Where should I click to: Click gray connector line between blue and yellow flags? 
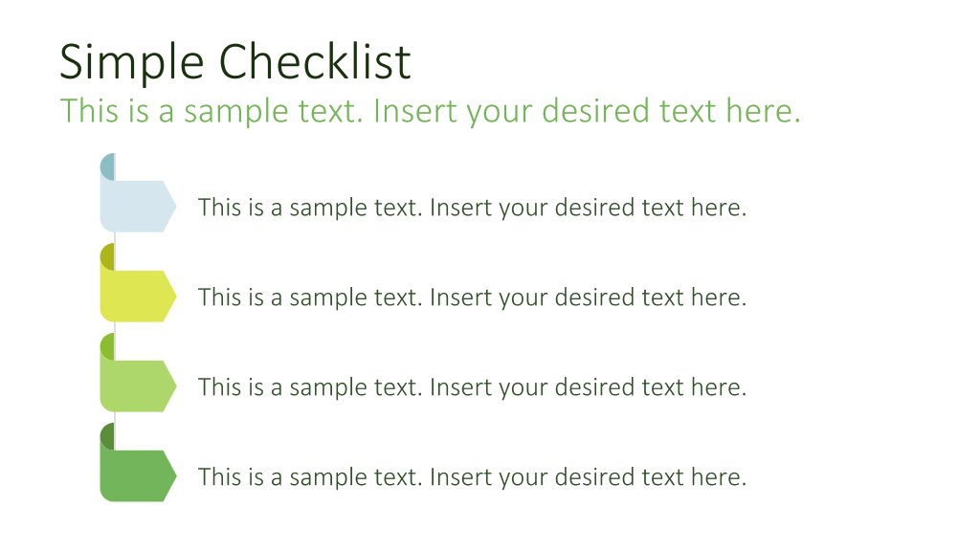pos(115,238)
